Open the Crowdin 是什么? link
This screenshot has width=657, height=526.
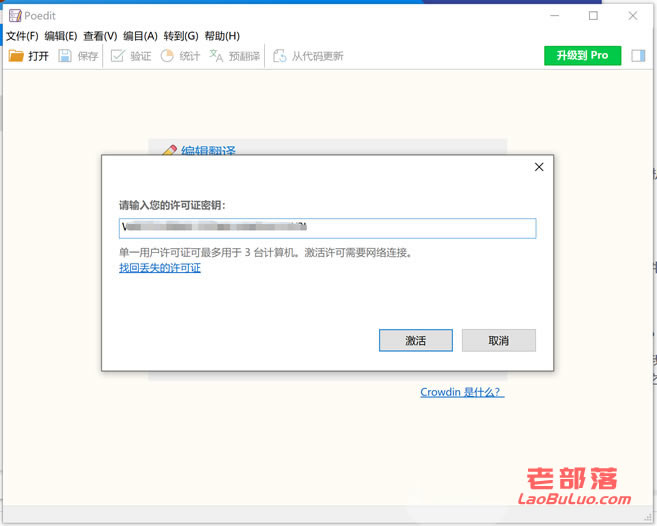tap(462, 392)
